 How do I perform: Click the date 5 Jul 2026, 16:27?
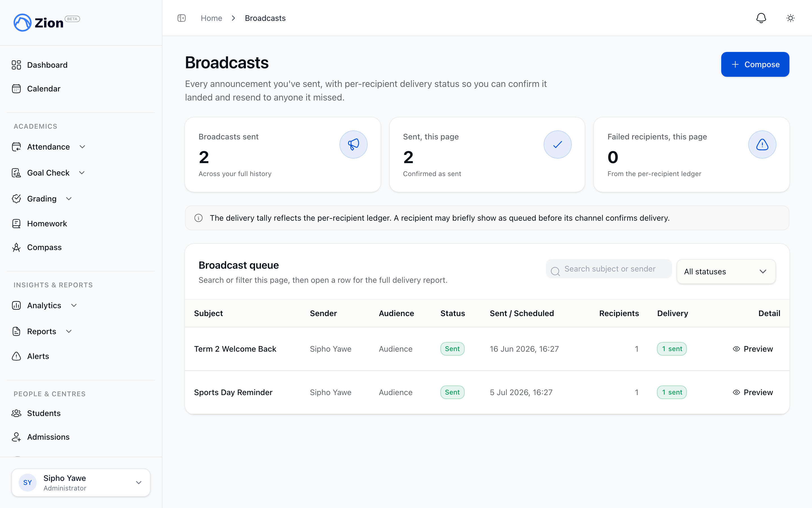click(x=521, y=392)
